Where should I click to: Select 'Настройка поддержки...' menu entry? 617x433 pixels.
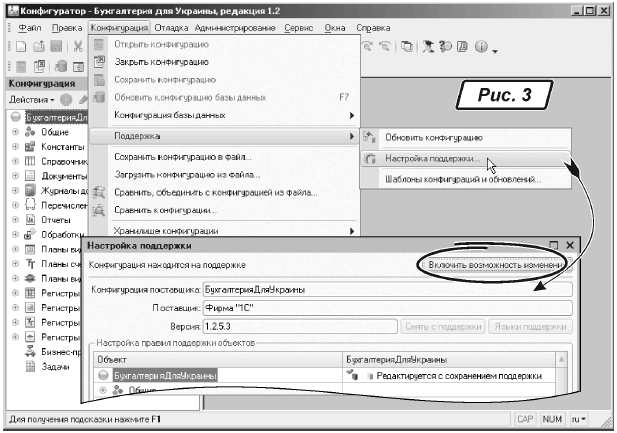434,159
